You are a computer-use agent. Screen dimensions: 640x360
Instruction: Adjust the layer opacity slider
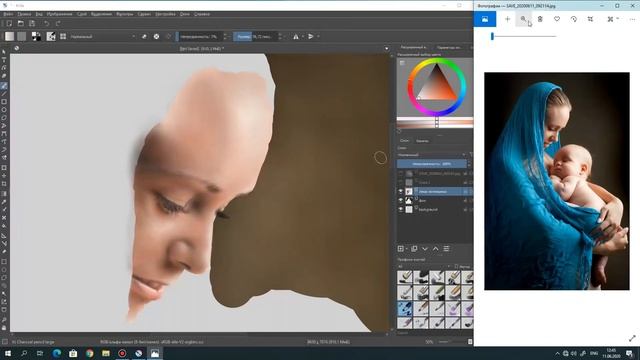tap(432, 164)
